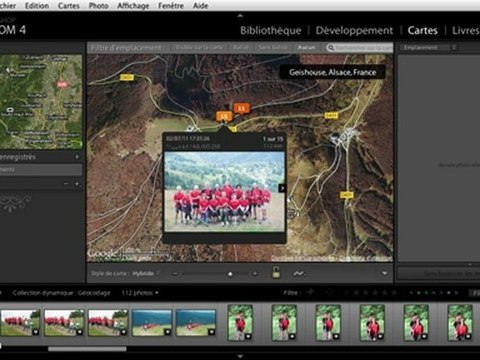This screenshot has width=480, height=360.
Task: Select the Balisé location filter
Action: click(x=241, y=48)
